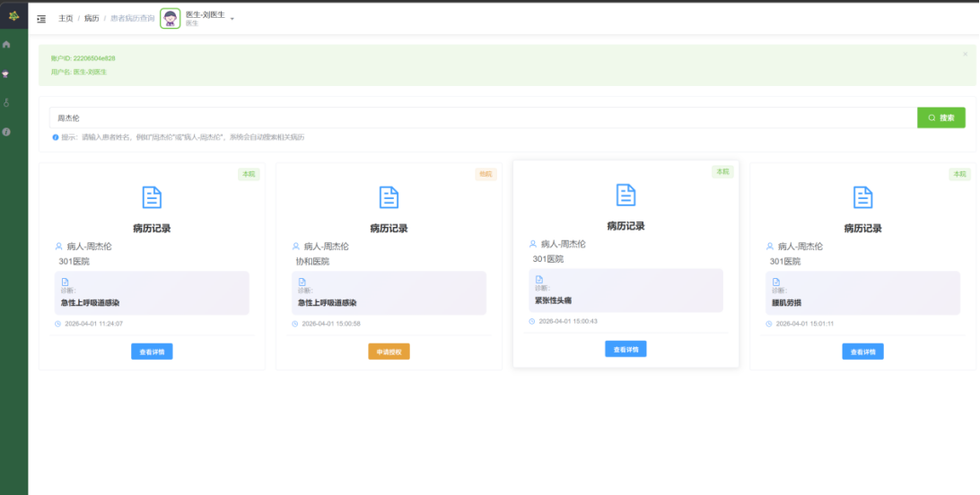Click document icon on the 紧张性头痛 card
Image resolution: width=980 pixels, height=495 pixels.
[x=626, y=195]
